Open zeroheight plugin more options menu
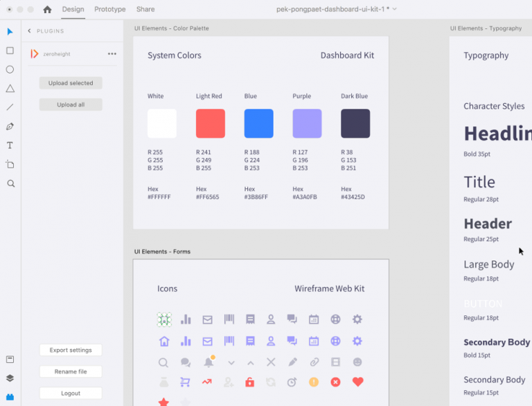Viewport: 532px width, 406px height. pos(112,54)
